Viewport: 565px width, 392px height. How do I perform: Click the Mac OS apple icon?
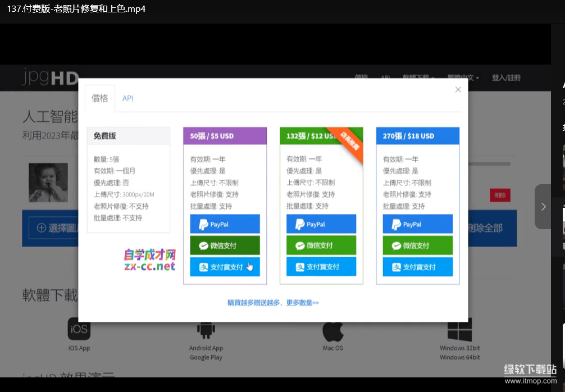(x=332, y=331)
